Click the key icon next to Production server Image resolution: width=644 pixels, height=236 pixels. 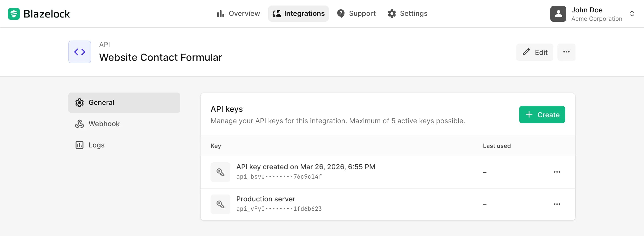[x=220, y=204]
